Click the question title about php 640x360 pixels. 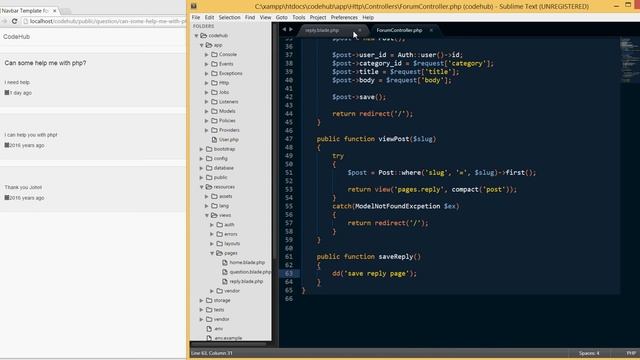click(45, 63)
